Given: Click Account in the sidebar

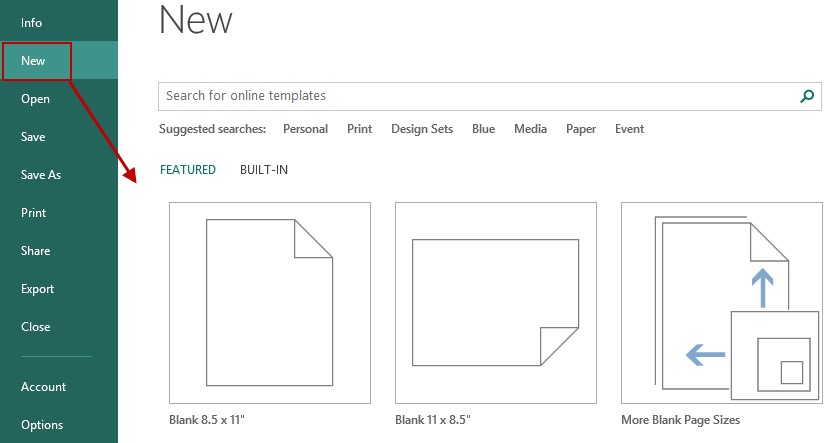Looking at the screenshot, I should pyautogui.click(x=43, y=387).
